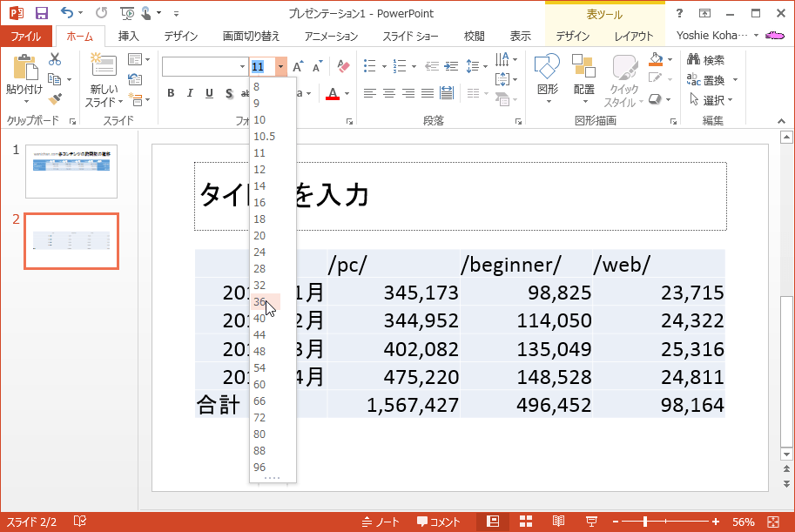Open PowerPoint Help question mark
This screenshot has width=795, height=532.
coord(679,13)
